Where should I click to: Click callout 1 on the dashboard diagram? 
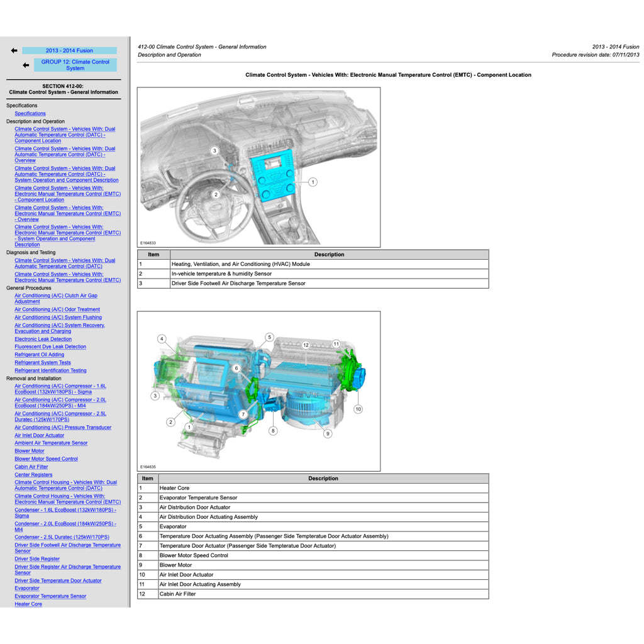click(x=313, y=182)
